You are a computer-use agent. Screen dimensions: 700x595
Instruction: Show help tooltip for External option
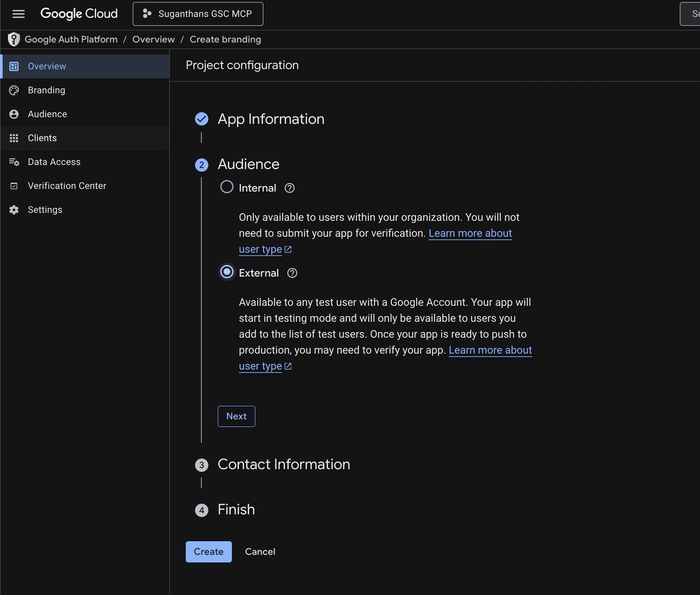(x=292, y=273)
